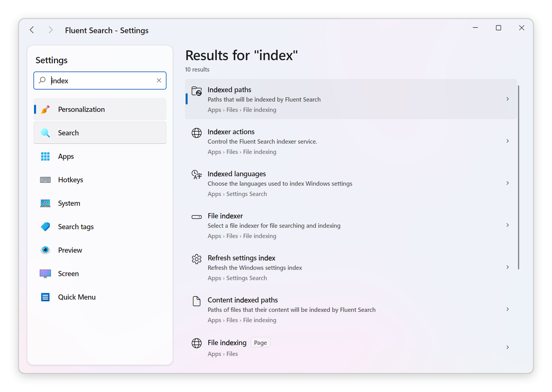The width and height of the screenshot is (552, 392).
Task: Click the Refresh settings index gear icon
Action: (197, 259)
